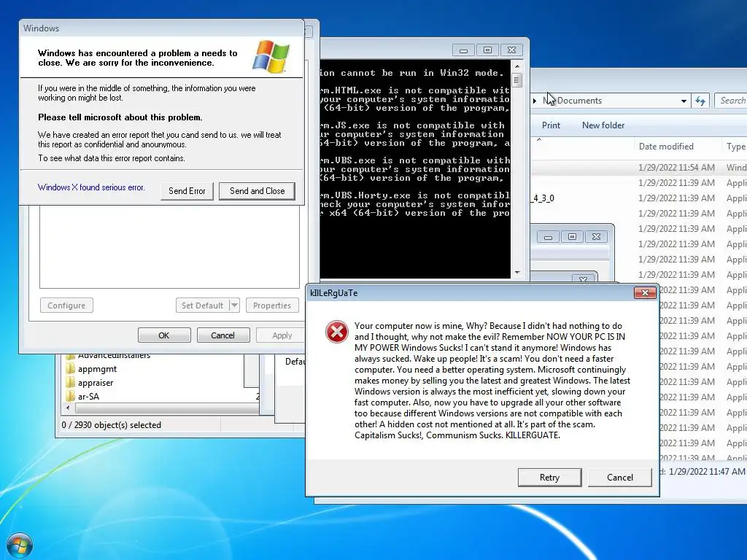This screenshot has height=560, width=747.
Task: Click Send and Close button
Action: (257, 191)
